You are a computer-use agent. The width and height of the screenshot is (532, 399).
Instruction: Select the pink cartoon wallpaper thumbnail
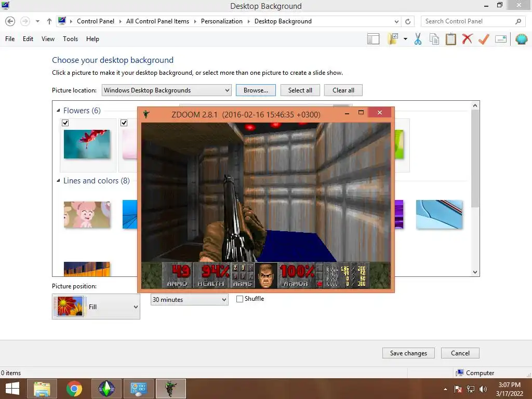pos(87,215)
